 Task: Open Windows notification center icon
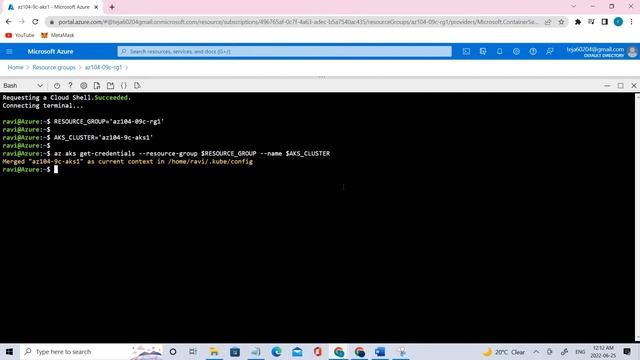point(627,352)
